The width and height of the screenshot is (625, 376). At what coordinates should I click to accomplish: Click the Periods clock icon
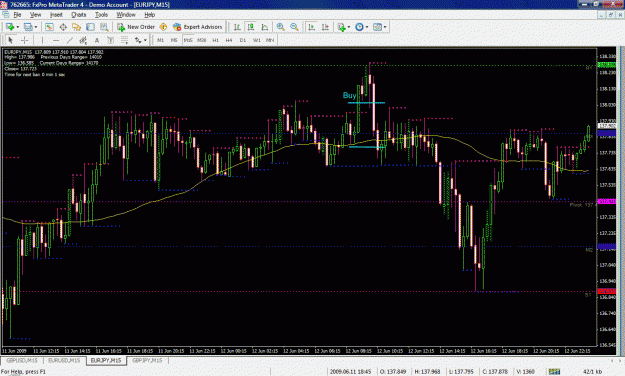pos(360,27)
